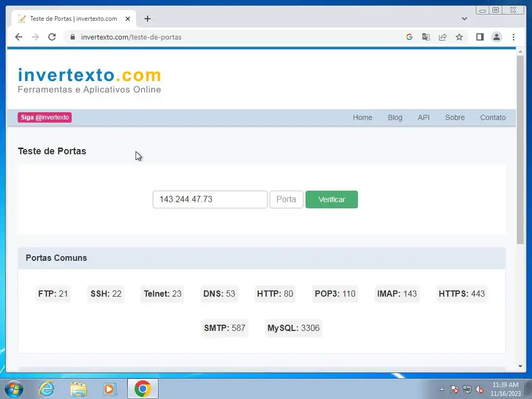Image resolution: width=532 pixels, height=399 pixels.
Task: Open Action Center flag icon
Action: click(x=455, y=389)
